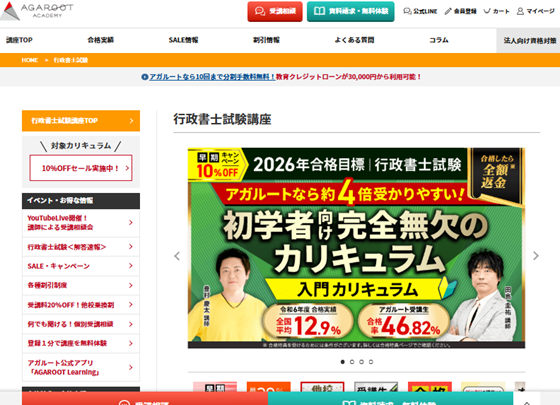The image size is (560, 405).
Task: Click the Agaroot Academy logo
Action: click(x=37, y=11)
